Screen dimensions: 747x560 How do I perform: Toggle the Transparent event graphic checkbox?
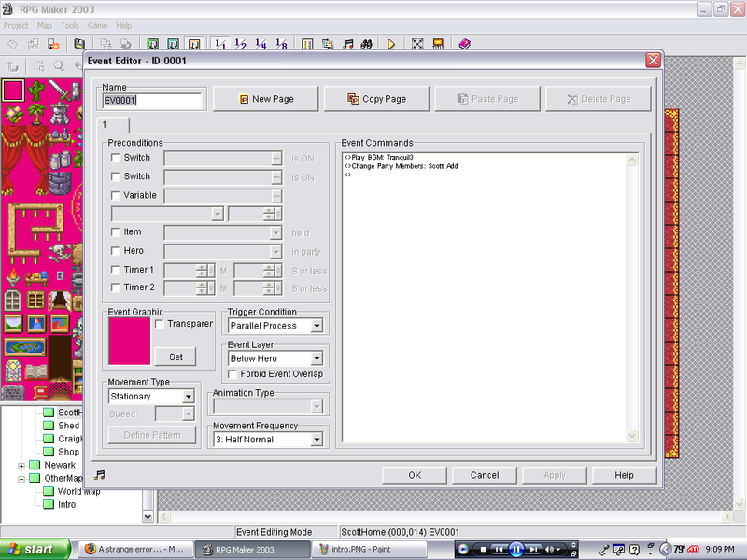[x=160, y=324]
